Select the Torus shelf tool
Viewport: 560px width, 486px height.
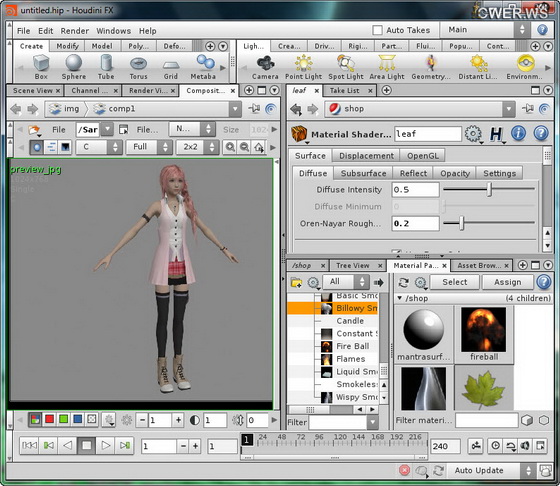tap(138, 67)
